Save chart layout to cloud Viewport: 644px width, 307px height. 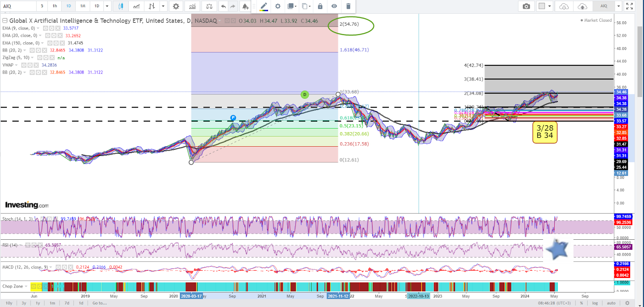pos(582,6)
